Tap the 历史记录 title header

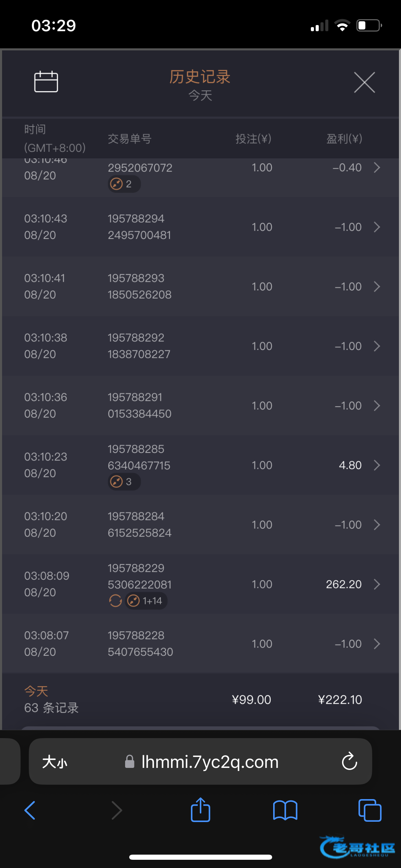[200, 77]
